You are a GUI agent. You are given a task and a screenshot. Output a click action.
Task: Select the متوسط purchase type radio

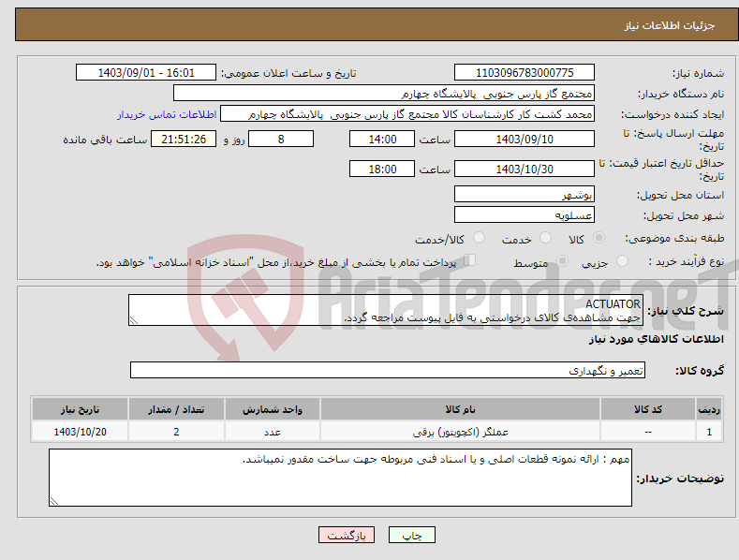click(562, 261)
